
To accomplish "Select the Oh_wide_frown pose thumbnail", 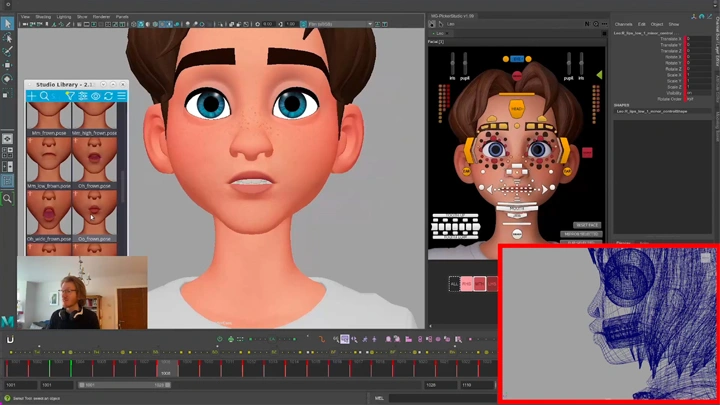I will (x=49, y=213).
